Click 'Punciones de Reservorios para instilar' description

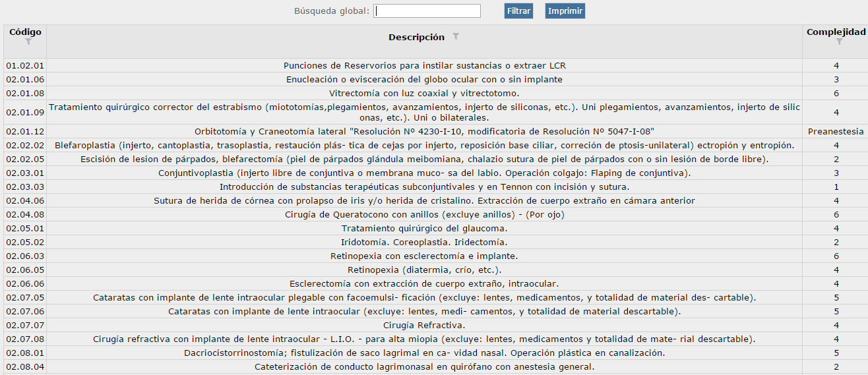point(425,66)
